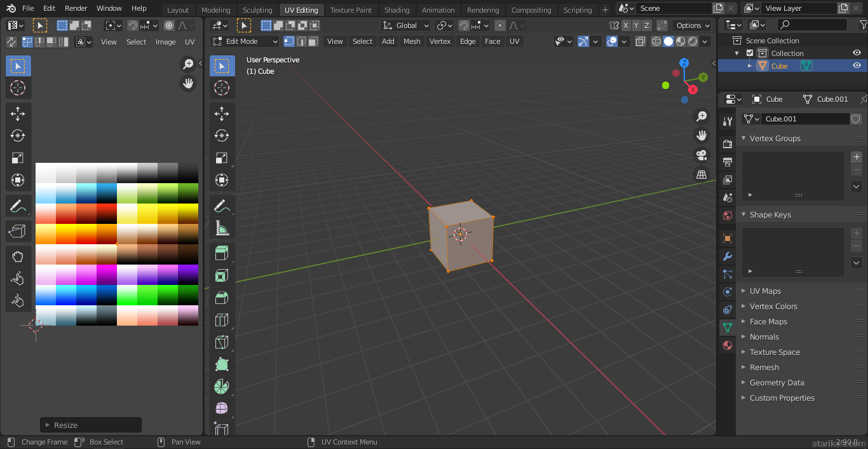Toggle the camera view in the 3D viewport
This screenshot has width=868, height=449.
[702, 155]
